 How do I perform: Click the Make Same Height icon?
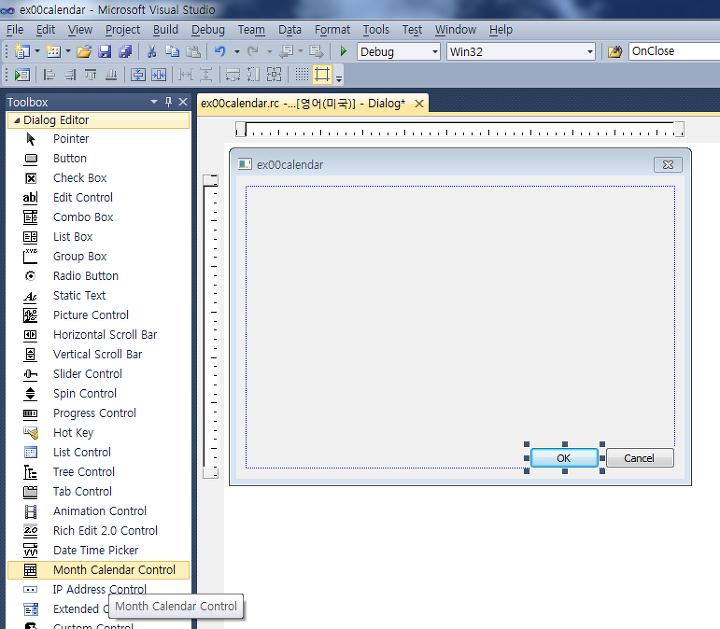pyautogui.click(x=253, y=74)
